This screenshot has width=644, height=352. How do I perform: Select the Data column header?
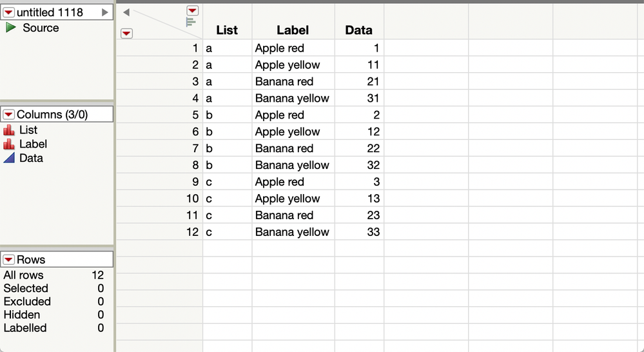pos(358,30)
